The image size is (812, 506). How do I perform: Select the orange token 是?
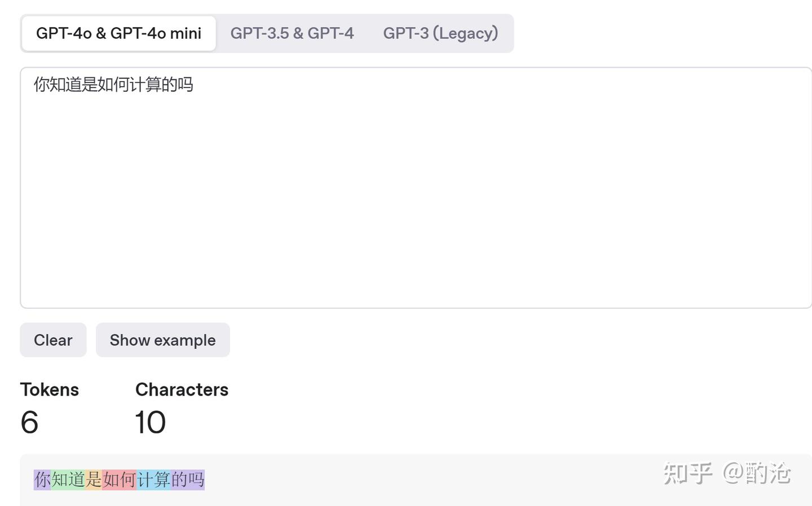[94, 480]
